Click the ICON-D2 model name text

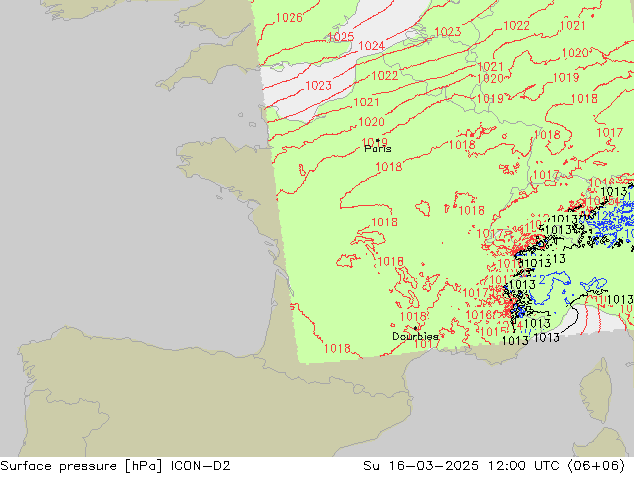point(201,466)
